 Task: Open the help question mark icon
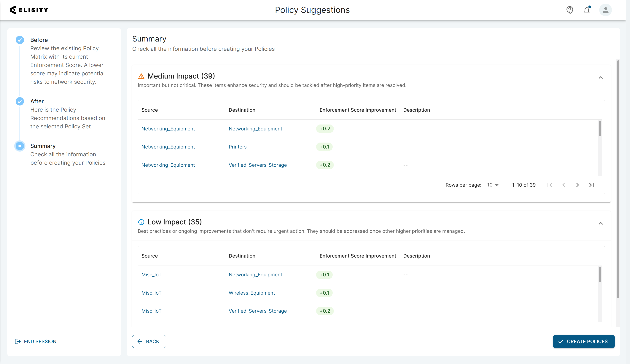point(569,10)
